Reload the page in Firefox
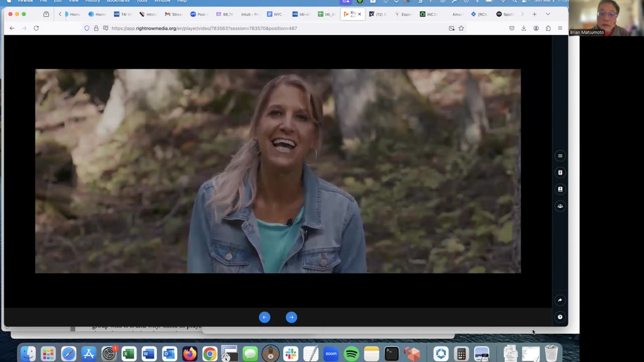The height and width of the screenshot is (362, 644). pos(36,28)
